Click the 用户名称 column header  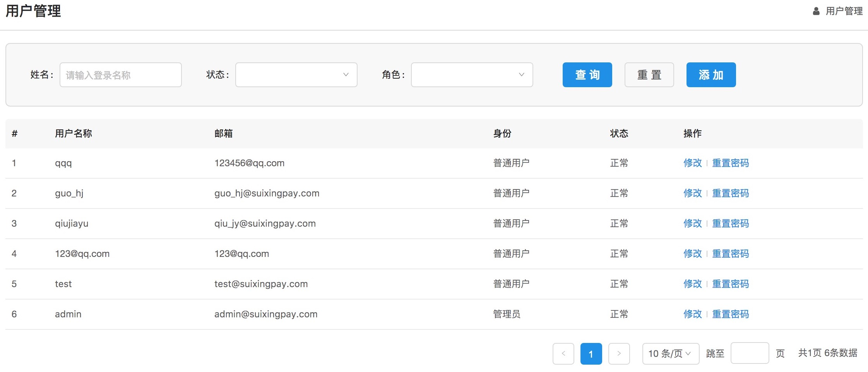[x=74, y=134]
